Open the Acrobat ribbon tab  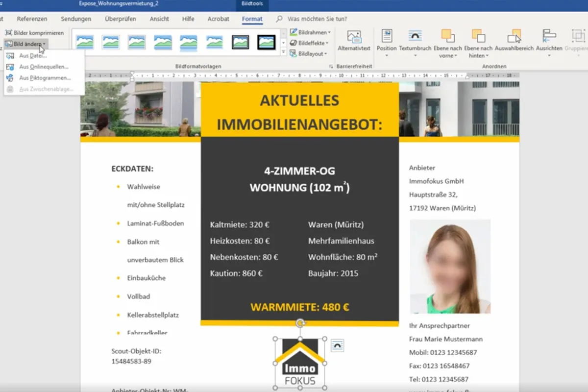click(x=218, y=19)
